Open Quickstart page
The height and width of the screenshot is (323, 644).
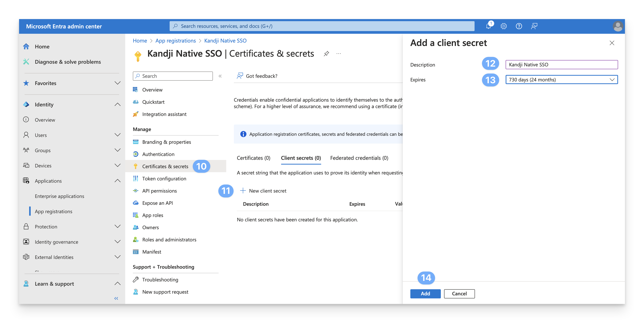153,102
